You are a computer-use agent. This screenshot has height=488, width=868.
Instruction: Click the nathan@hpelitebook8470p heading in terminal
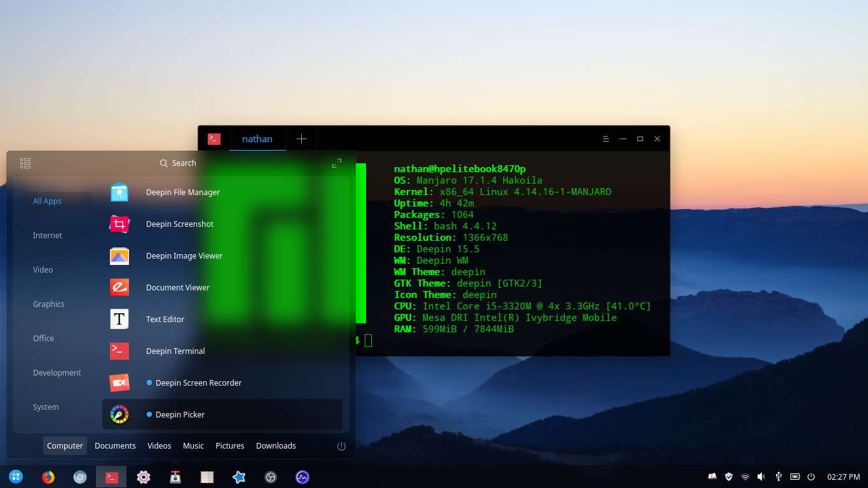tap(460, 169)
